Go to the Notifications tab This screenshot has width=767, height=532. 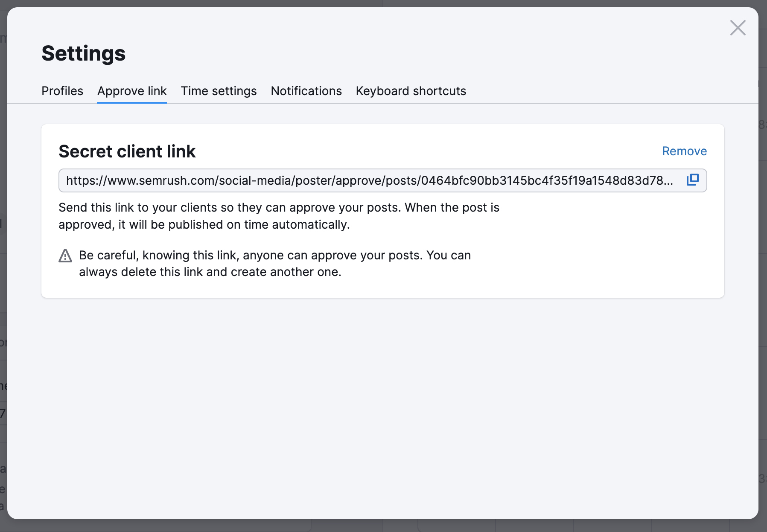306,91
